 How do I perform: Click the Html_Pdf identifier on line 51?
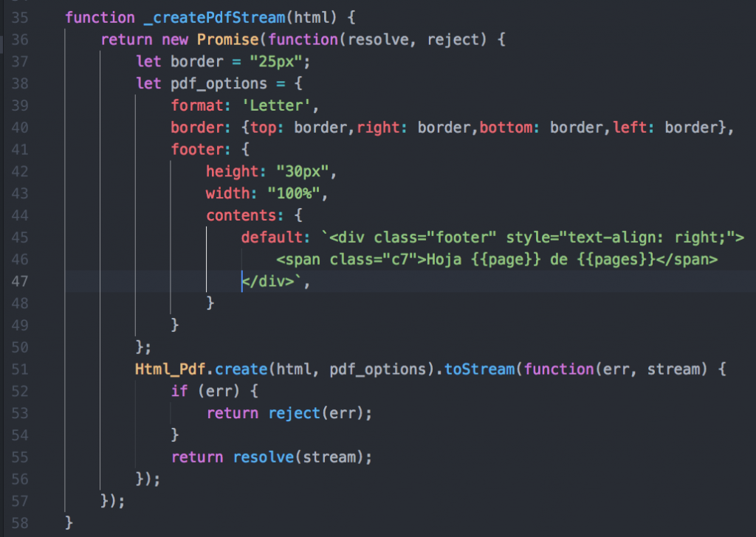click(x=171, y=370)
